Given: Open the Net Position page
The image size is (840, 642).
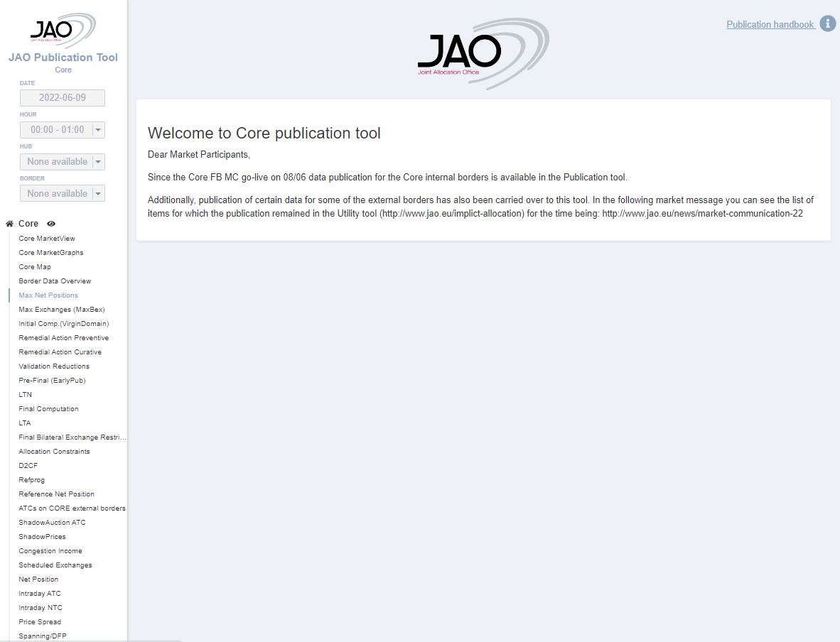Looking at the screenshot, I should pos(38,579).
